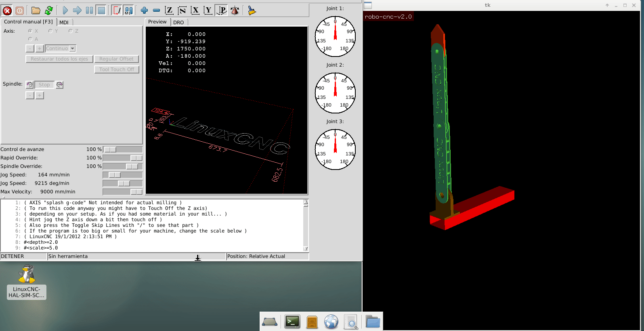Start spindle counterclockwise
The height and width of the screenshot is (331, 644).
(x=29, y=85)
